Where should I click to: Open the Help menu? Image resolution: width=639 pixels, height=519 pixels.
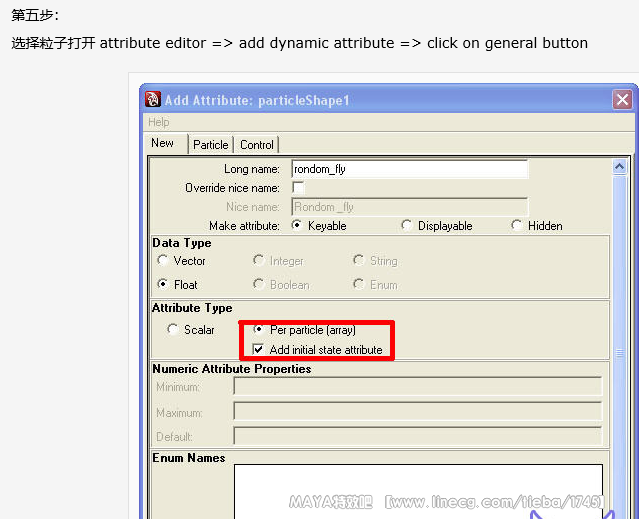159,122
